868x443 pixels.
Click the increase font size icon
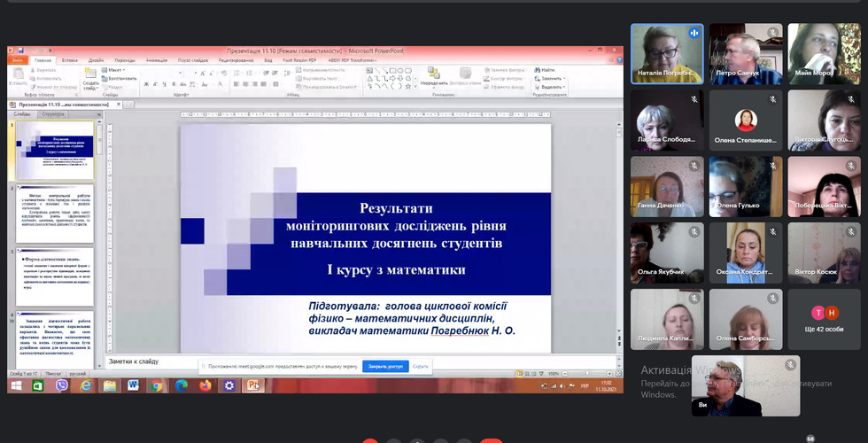(x=203, y=73)
